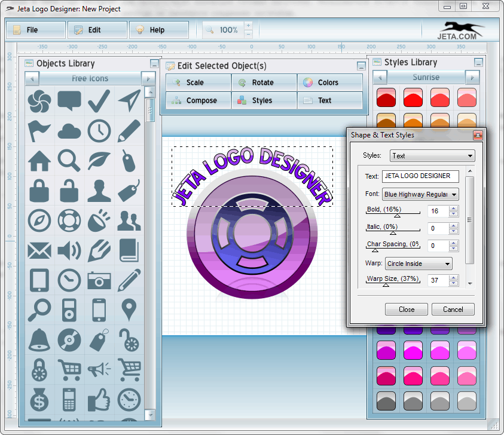Choose the cloud icon
Viewport: 504px width, 435px height.
pyautogui.click(x=69, y=131)
